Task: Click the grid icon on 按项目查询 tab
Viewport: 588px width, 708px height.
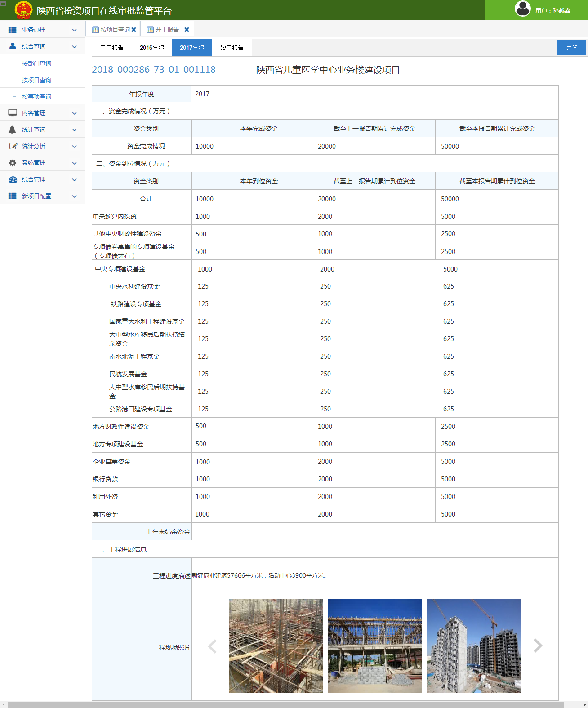Action: tap(95, 30)
